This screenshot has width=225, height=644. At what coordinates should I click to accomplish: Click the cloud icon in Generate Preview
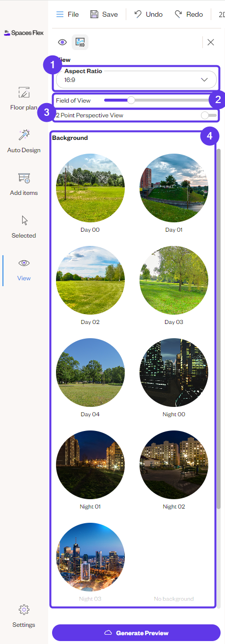[x=109, y=633]
